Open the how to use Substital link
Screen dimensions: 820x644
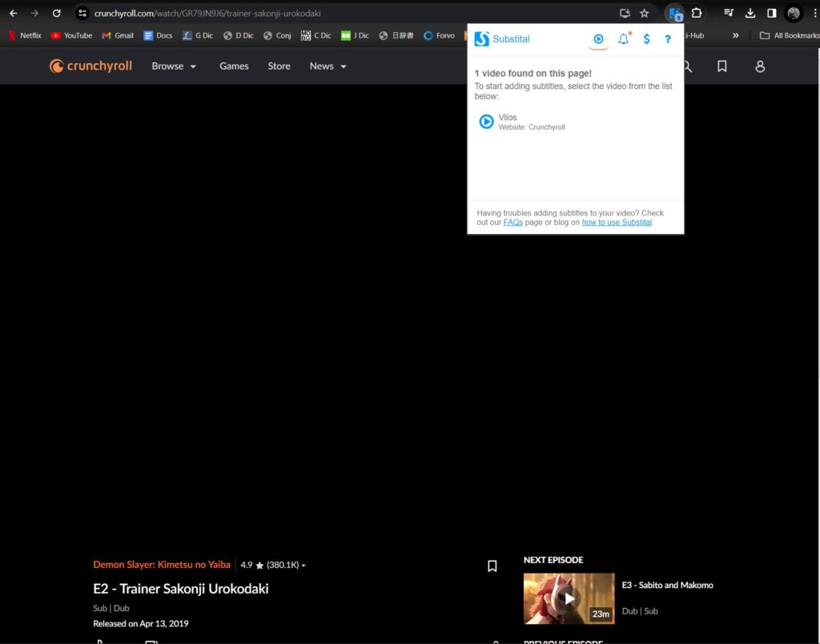point(617,222)
